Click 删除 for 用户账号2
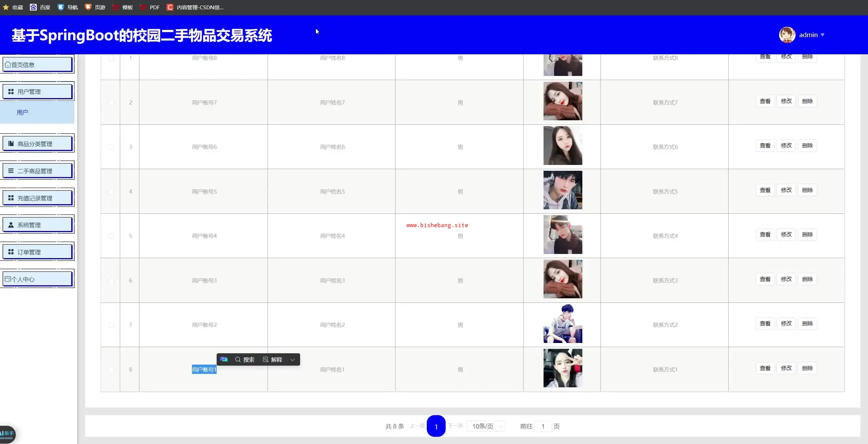 coord(807,323)
